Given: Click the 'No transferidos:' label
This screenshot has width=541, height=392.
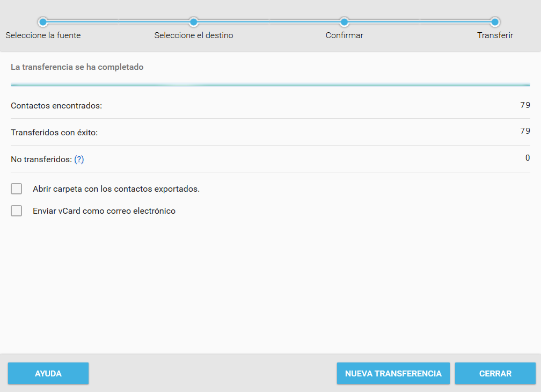Looking at the screenshot, I should click(x=41, y=159).
